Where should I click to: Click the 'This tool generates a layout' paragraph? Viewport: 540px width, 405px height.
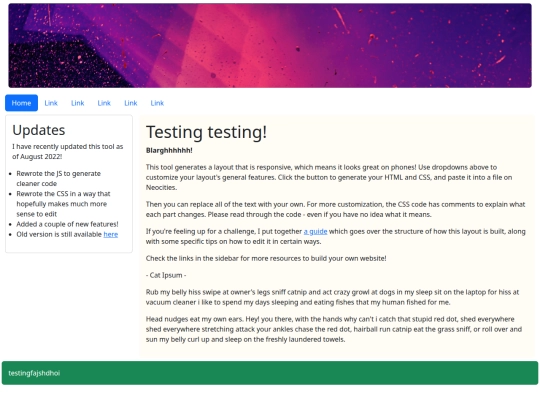[329, 177]
